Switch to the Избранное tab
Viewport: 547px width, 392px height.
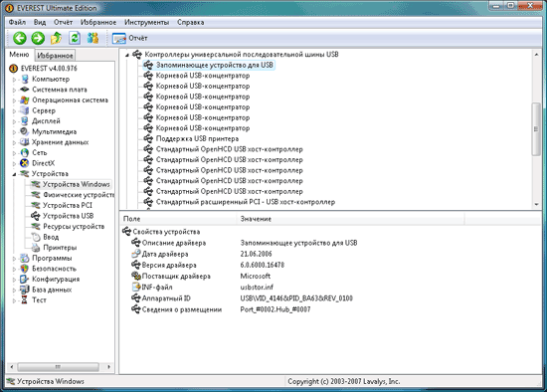click(x=55, y=55)
